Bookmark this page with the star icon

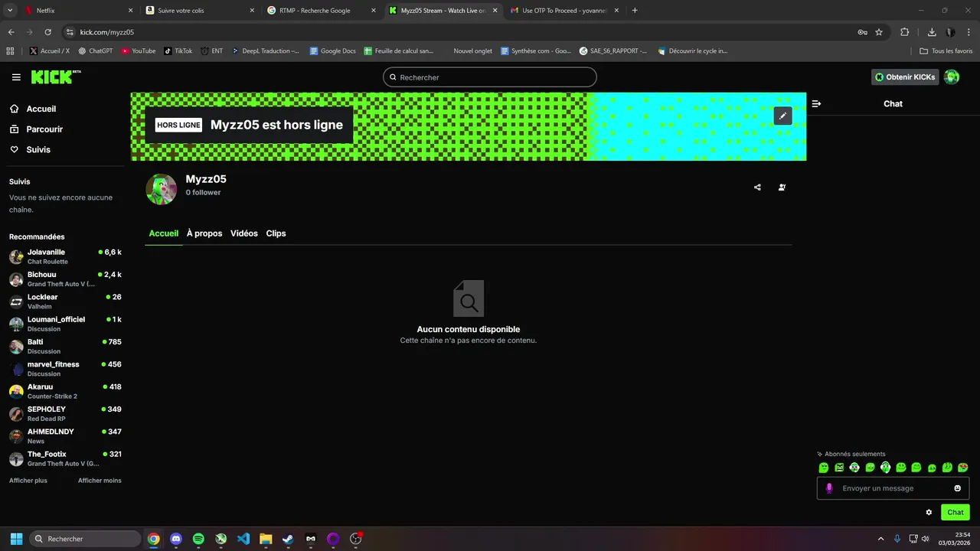[879, 32]
